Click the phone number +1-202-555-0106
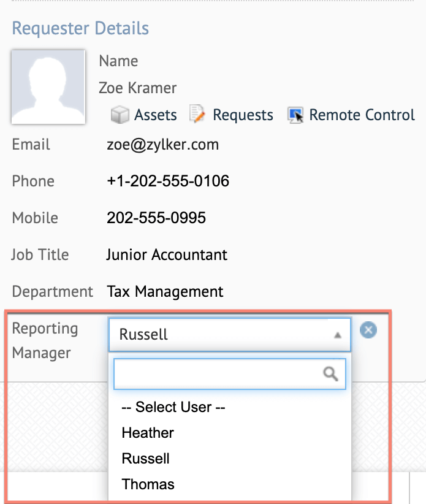The image size is (426, 504). [x=168, y=181]
